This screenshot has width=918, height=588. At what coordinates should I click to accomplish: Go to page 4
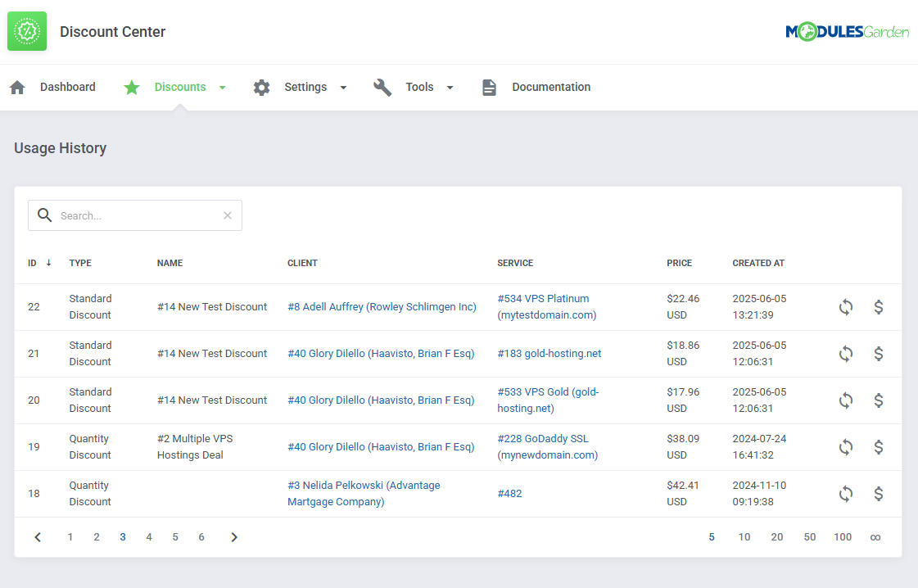(149, 537)
